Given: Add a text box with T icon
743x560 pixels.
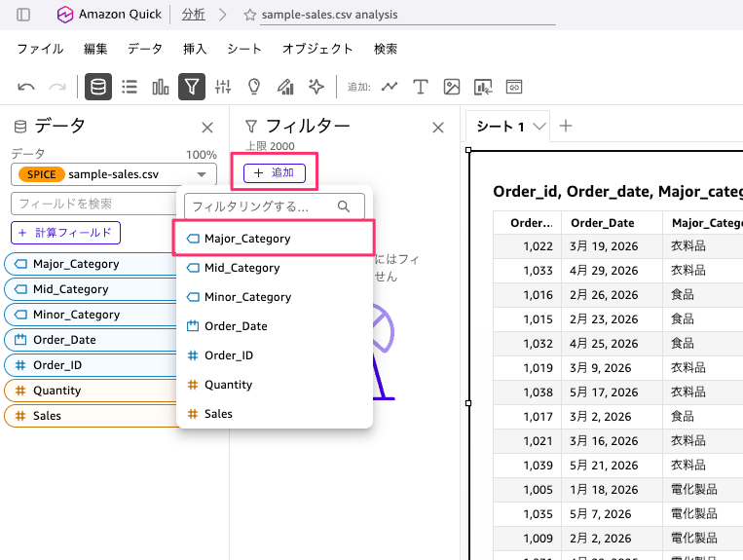Looking at the screenshot, I should point(421,87).
